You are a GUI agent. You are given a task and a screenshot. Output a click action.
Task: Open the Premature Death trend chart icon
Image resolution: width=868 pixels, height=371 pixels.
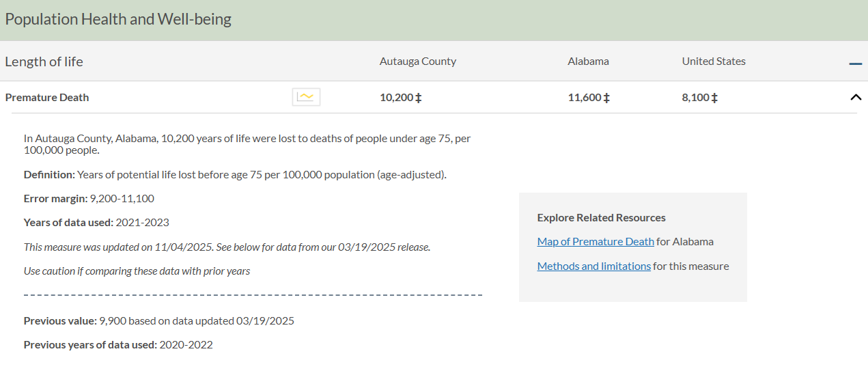coord(306,97)
